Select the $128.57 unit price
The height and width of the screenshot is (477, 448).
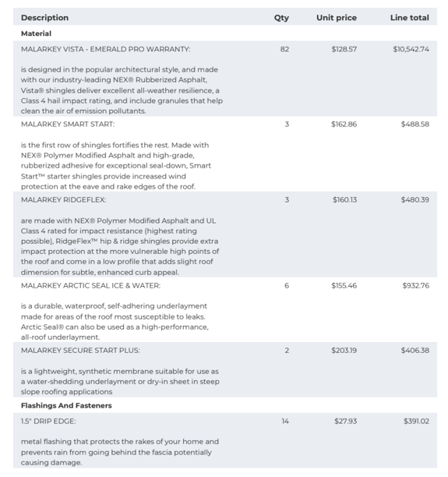pyautogui.click(x=344, y=49)
